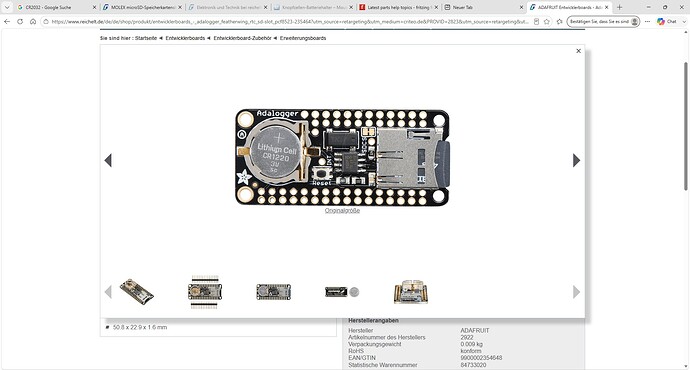Select the thumbnail with SD slot and coin
This screenshot has height=370, width=690.
(342, 292)
